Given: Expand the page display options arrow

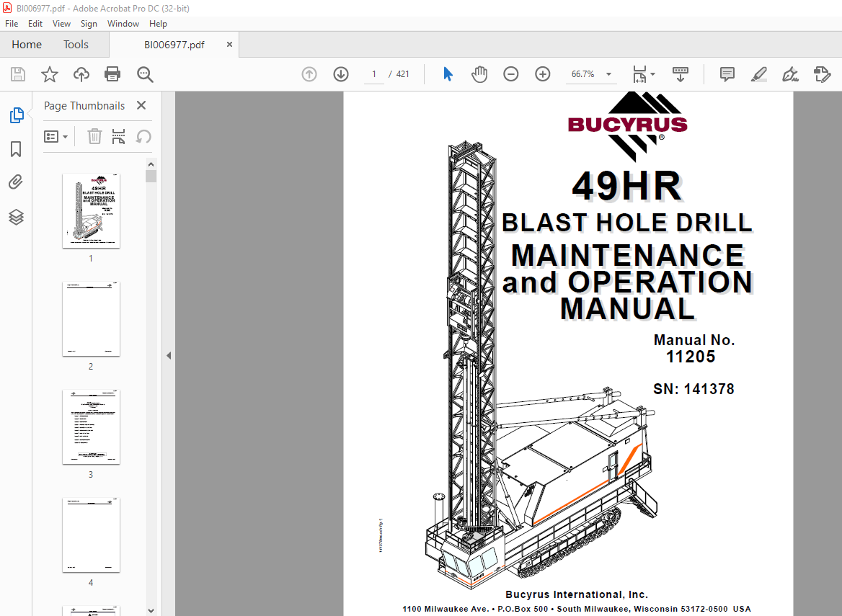Looking at the screenshot, I should 653,74.
